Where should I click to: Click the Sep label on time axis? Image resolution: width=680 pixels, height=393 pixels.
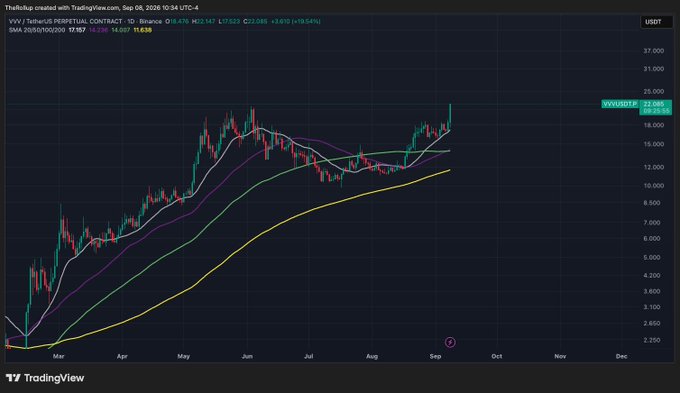(435, 356)
